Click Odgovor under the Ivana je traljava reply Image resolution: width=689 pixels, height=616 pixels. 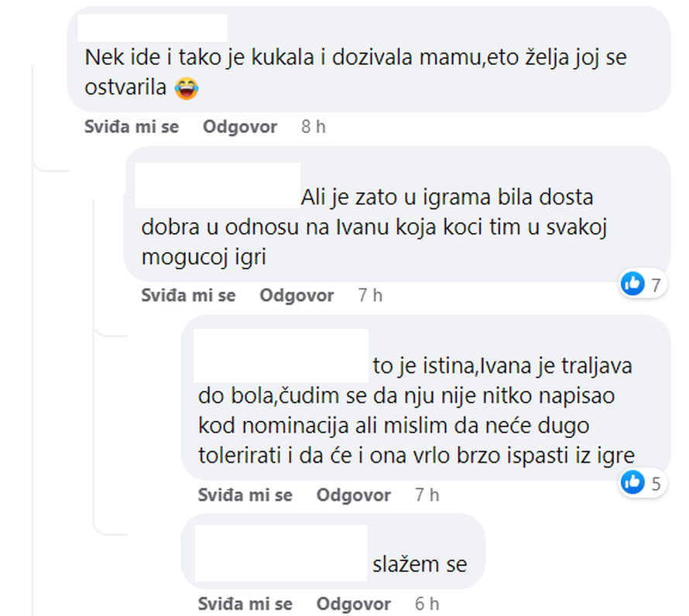pos(353,495)
